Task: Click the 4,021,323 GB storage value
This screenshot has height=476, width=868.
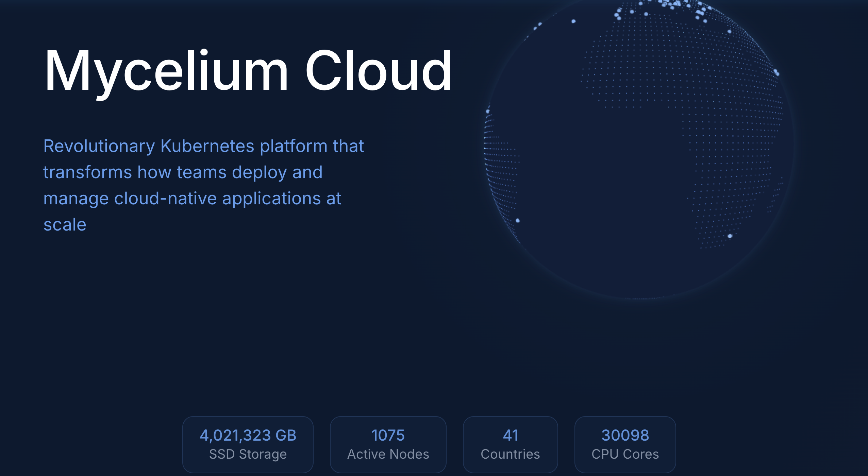Action: pyautogui.click(x=248, y=435)
